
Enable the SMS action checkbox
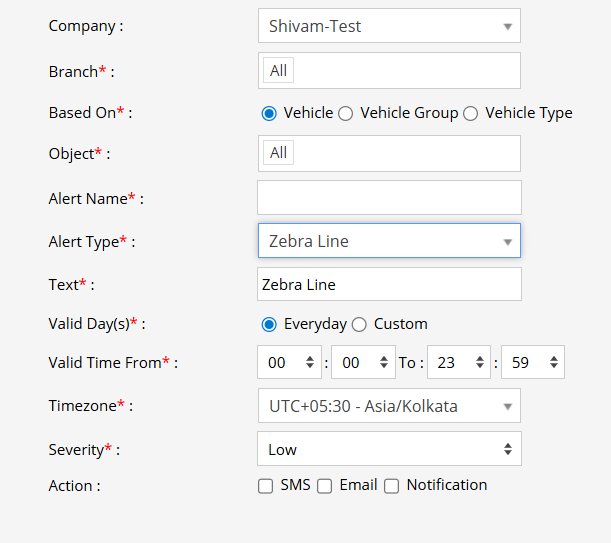click(x=266, y=486)
